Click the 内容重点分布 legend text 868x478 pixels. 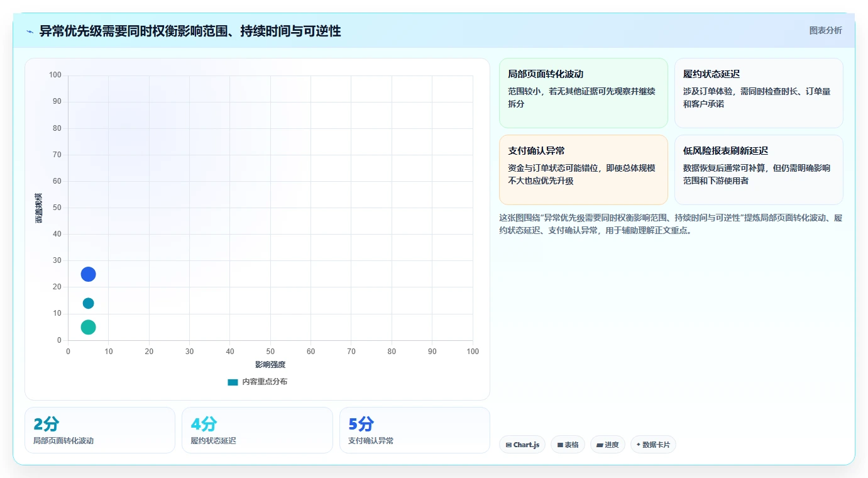tap(265, 382)
